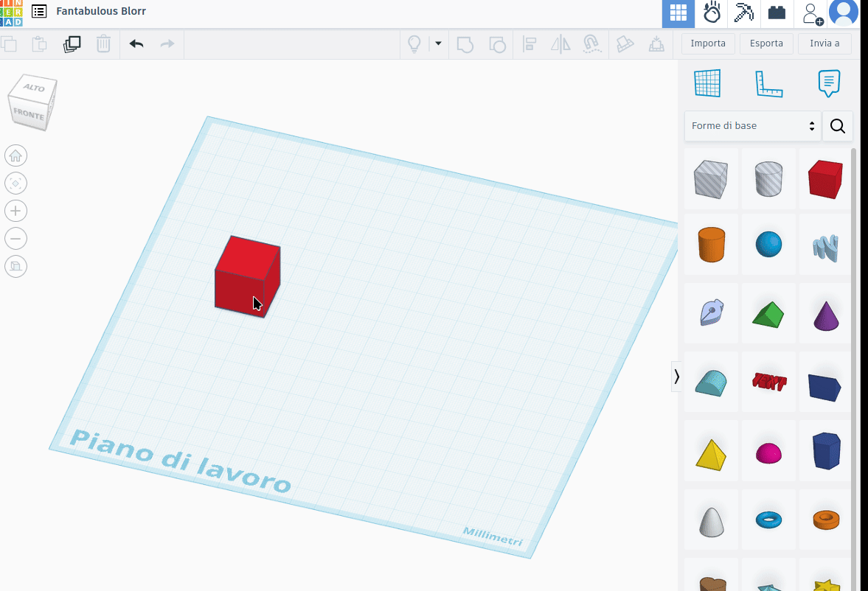The image size is (868, 591).
Task: Select the Align tool
Action: point(530,43)
